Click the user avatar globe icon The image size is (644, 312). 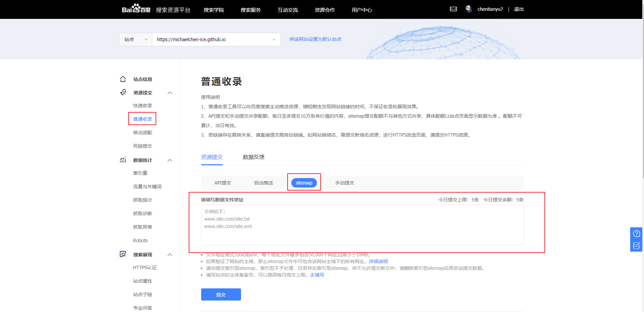pos(468,9)
